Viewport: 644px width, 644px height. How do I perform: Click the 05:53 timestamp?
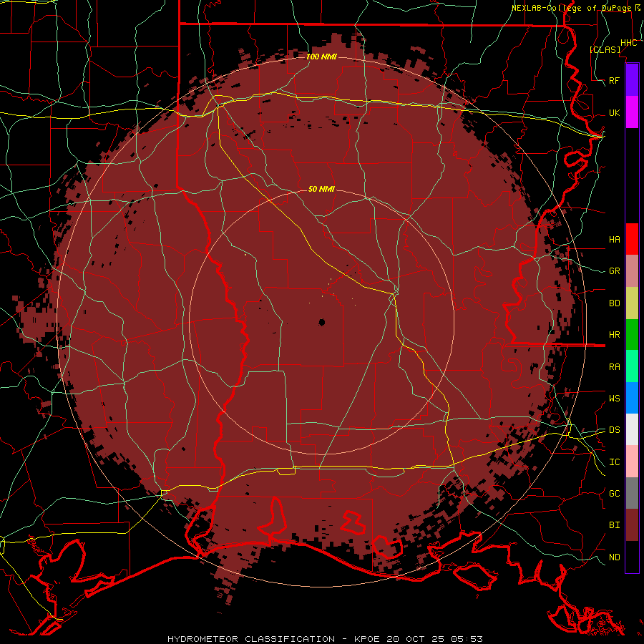pos(467,639)
